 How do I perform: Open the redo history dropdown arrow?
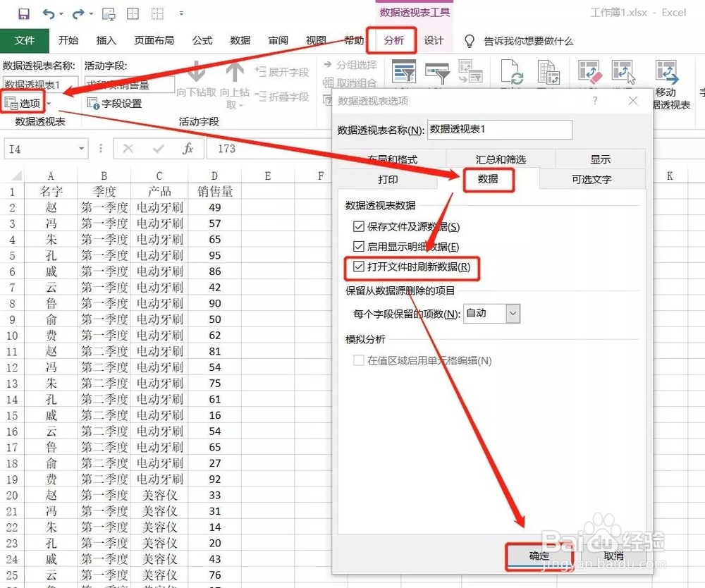point(91,14)
